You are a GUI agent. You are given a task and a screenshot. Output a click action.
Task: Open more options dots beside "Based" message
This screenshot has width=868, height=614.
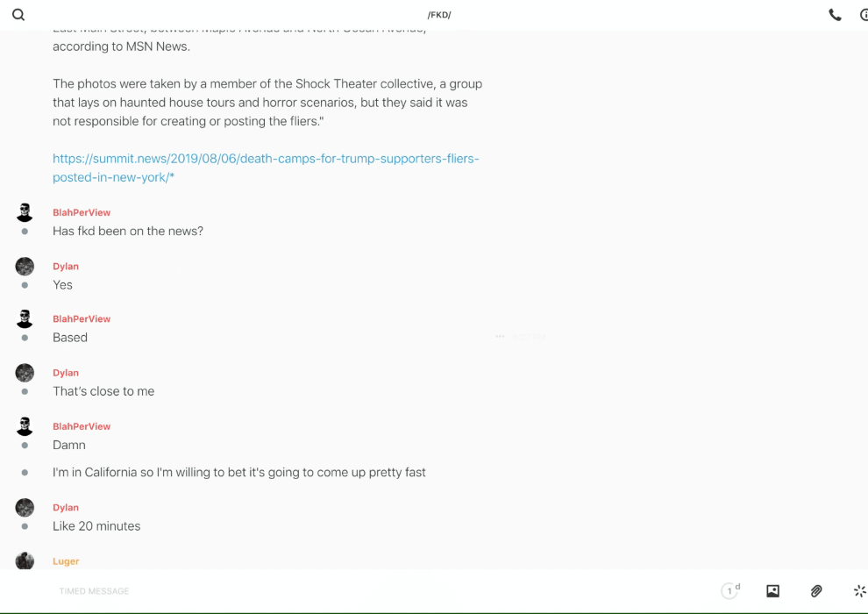point(500,337)
